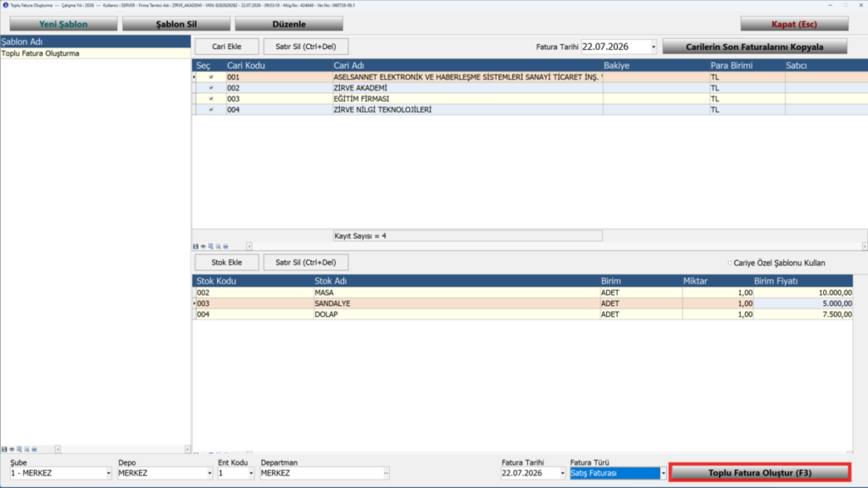Uncheck the Seç box for cari 001
This screenshot has width=868, height=488.
(x=211, y=77)
